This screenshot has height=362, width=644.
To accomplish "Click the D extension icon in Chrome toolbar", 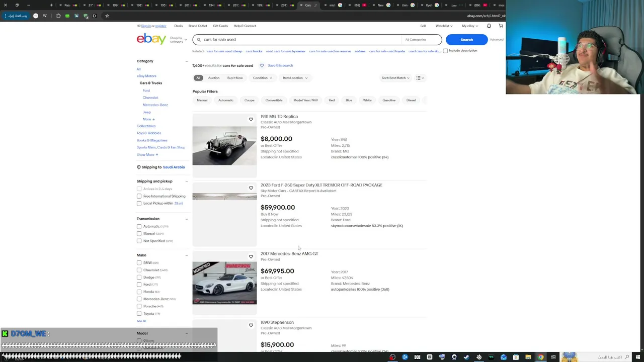I will coord(94,16).
